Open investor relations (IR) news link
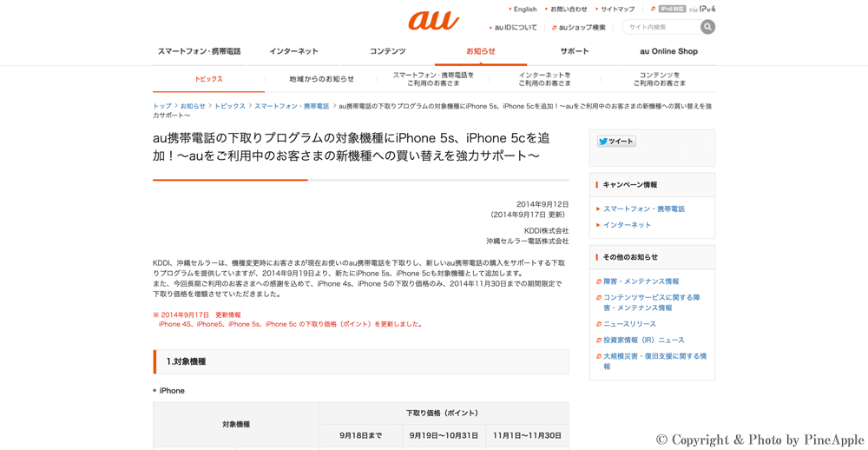The height and width of the screenshot is (450, 868). pos(643,341)
